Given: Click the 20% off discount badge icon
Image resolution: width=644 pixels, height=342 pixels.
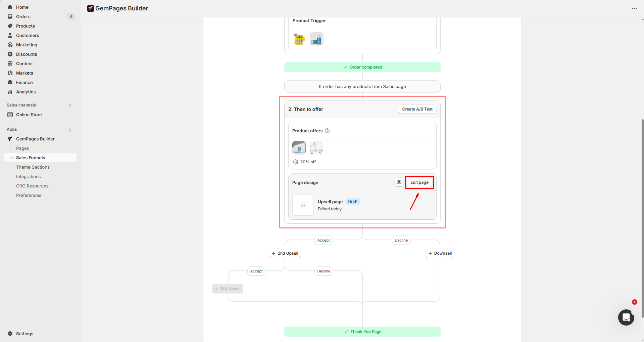Looking at the screenshot, I should (296, 162).
